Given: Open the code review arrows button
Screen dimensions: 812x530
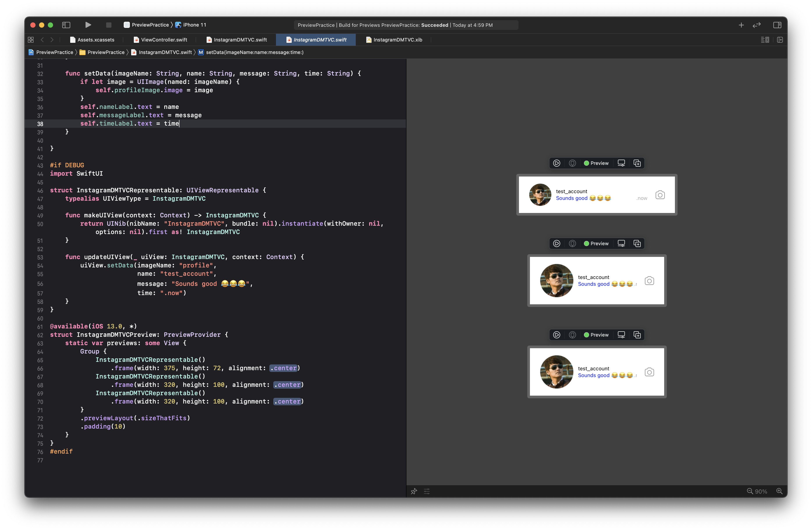Looking at the screenshot, I should point(757,25).
